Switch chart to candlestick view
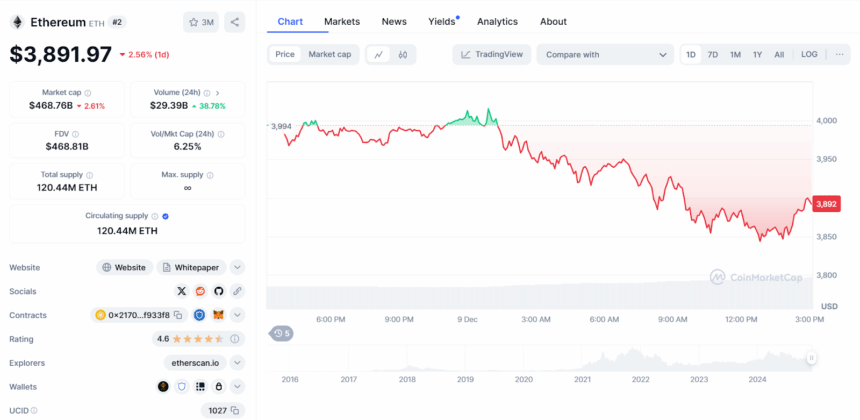Image resolution: width=860 pixels, height=420 pixels. (x=402, y=55)
